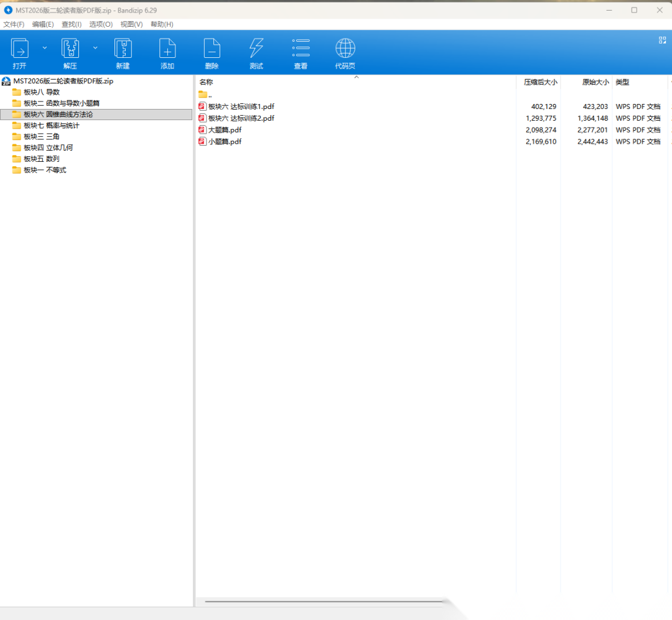Open dropdown arrow next to 解压
The width and height of the screenshot is (672, 620).
coord(95,47)
